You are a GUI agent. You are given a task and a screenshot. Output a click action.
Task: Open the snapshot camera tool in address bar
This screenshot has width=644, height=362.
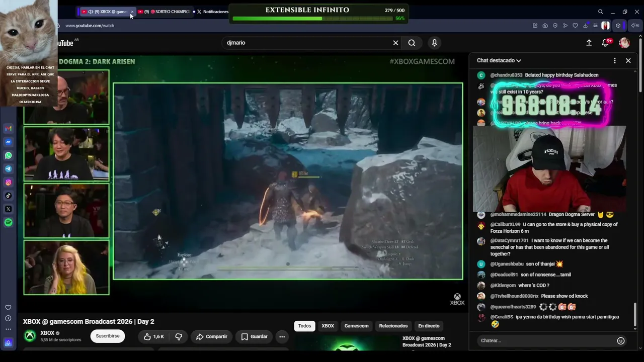click(545, 26)
